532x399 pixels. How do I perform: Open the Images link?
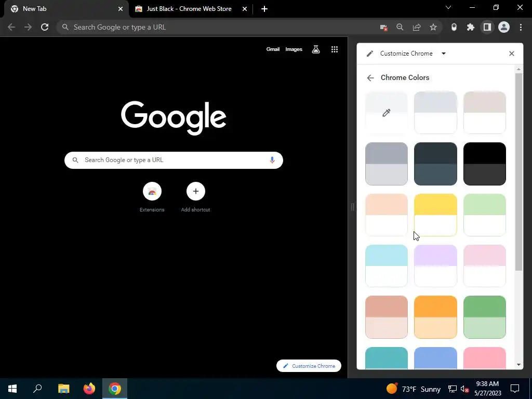tap(294, 49)
